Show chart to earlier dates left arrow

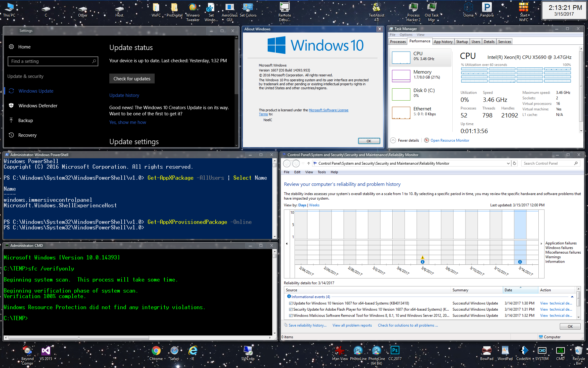pyautogui.click(x=287, y=243)
